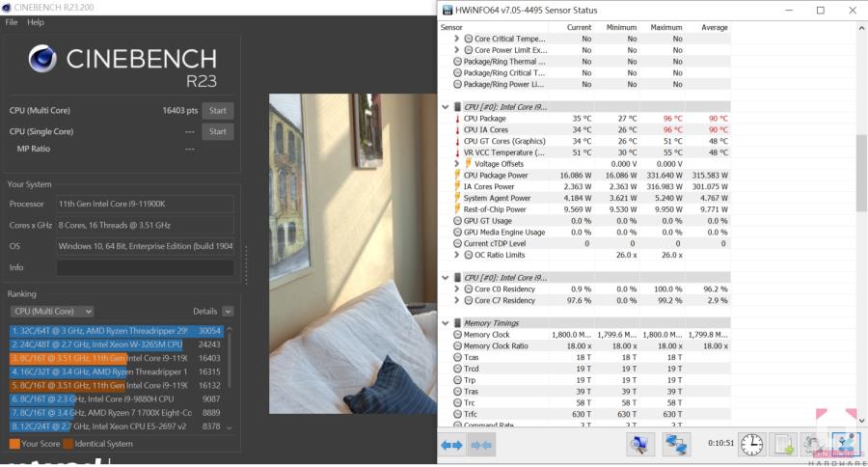Expand the OC Ratio Limits row

(x=457, y=255)
